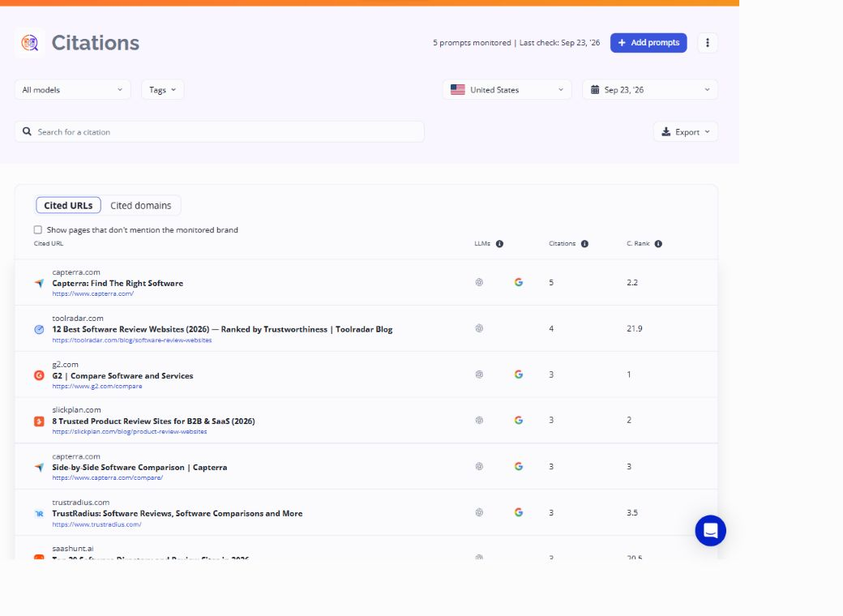This screenshot has width=843, height=616.
Task: Click the Add prompts button
Action: [x=648, y=43]
